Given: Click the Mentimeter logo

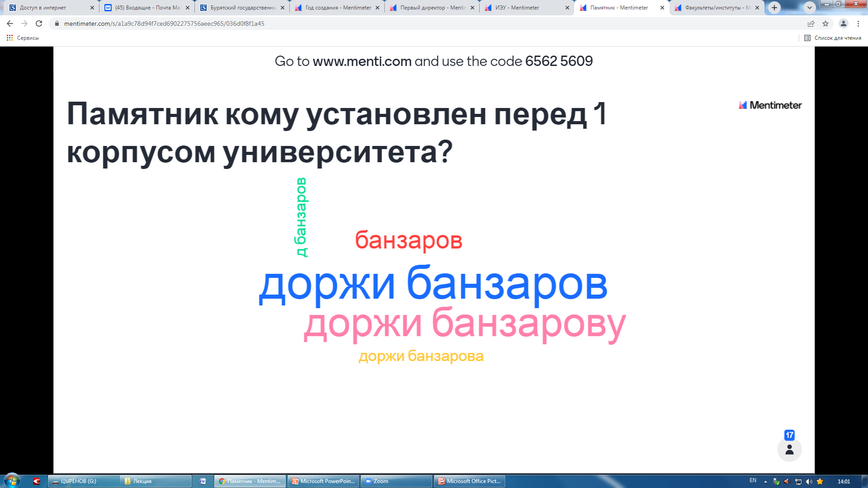Looking at the screenshot, I should 770,105.
